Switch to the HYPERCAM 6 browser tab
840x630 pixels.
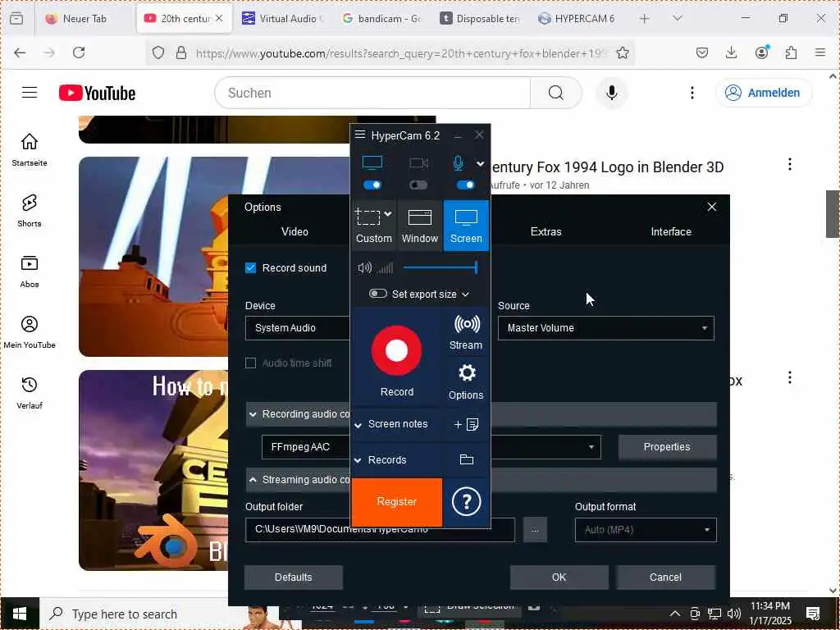coord(577,18)
